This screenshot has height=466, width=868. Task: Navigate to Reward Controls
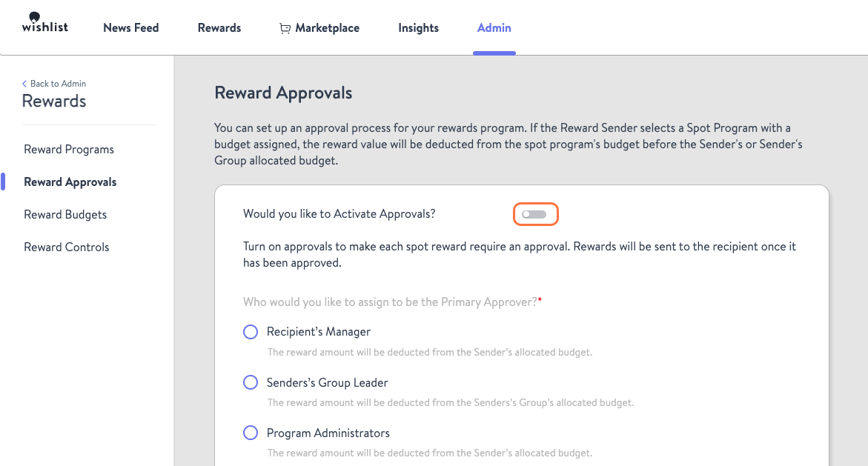click(x=66, y=247)
